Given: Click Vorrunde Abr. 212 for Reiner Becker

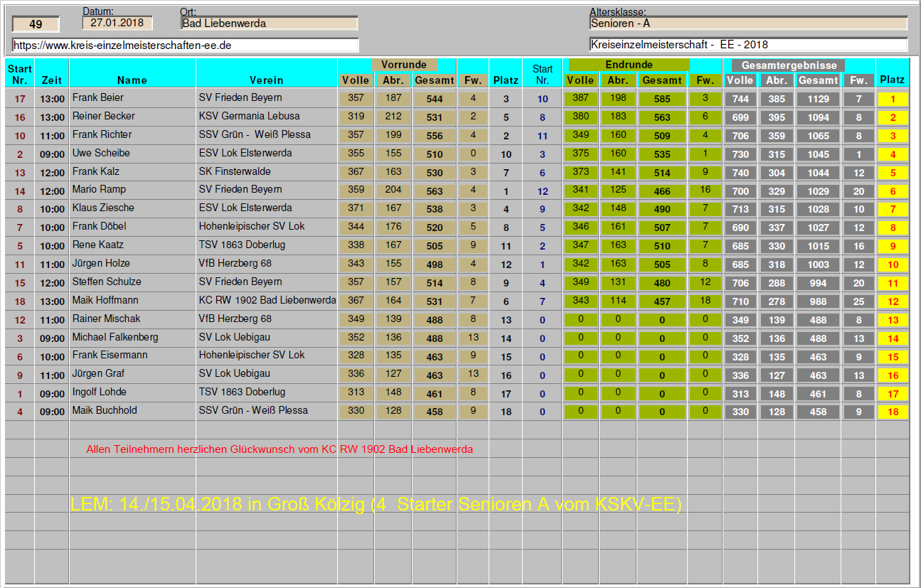Looking at the screenshot, I should [x=393, y=116].
